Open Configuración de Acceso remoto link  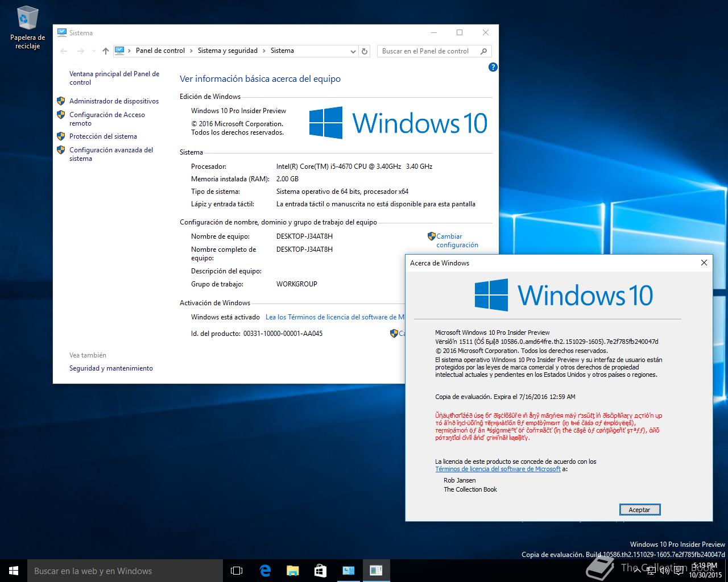pos(107,119)
